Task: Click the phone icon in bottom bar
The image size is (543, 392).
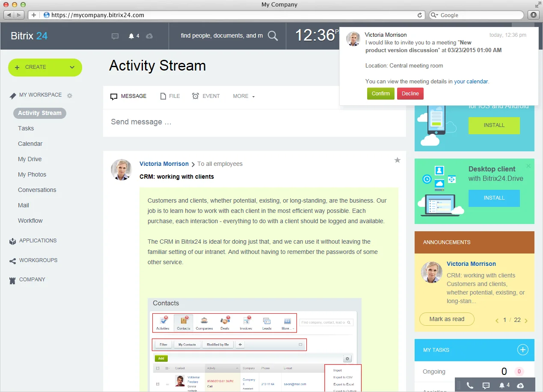Action: [x=470, y=386]
